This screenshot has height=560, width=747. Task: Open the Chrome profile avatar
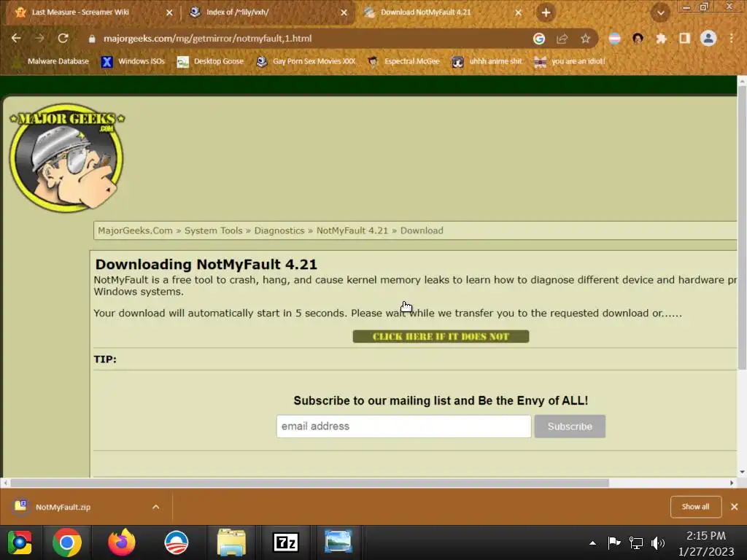click(x=708, y=39)
